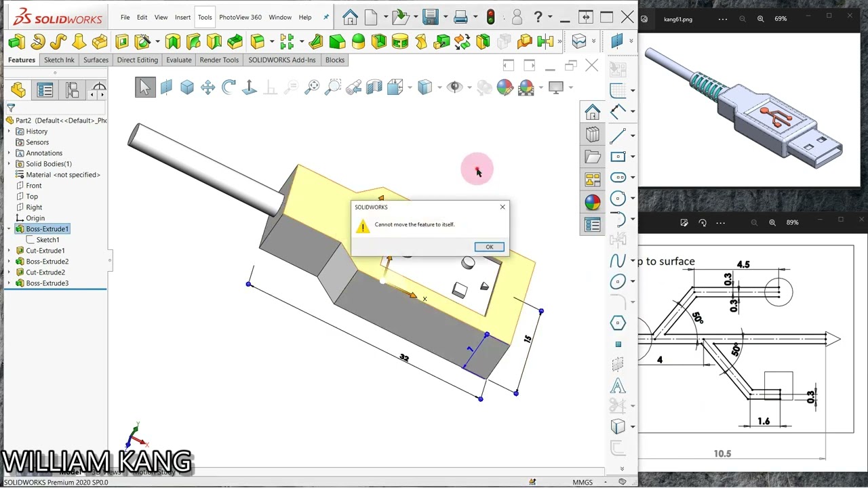Select the Lofted Boss/Base feature icon
Image resolution: width=868 pixels, height=488 pixels.
click(x=79, y=42)
